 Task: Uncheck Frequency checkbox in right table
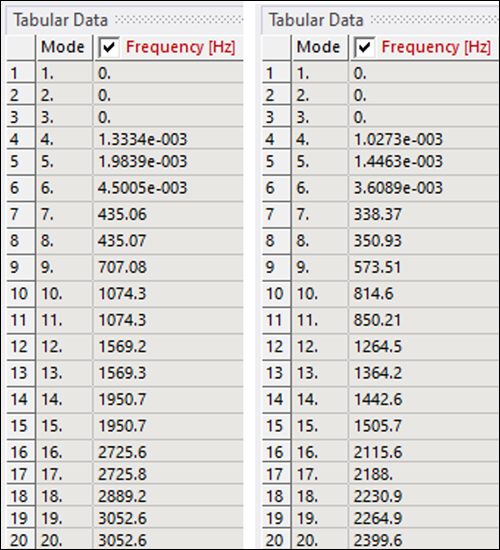(x=364, y=47)
